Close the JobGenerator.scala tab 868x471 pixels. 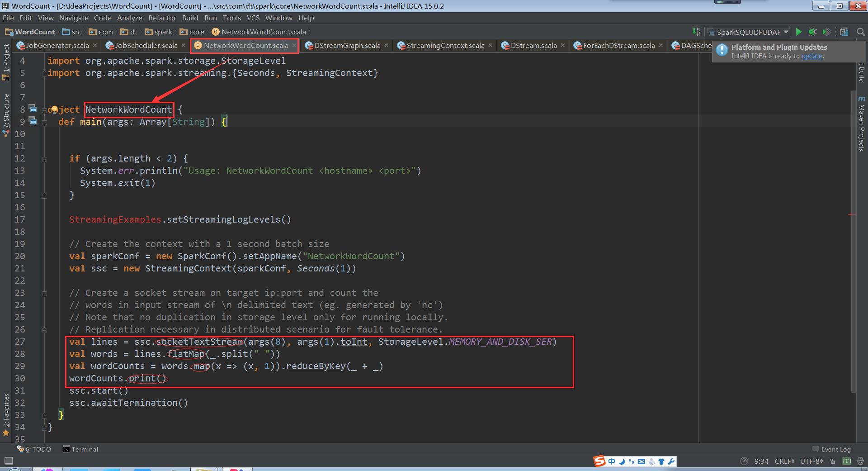[94, 45]
